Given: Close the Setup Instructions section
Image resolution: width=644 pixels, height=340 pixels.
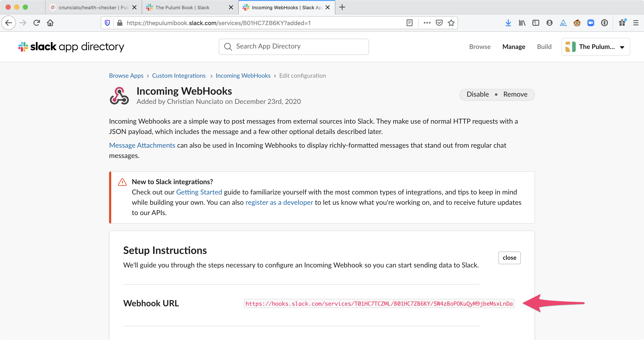Looking at the screenshot, I should pyautogui.click(x=509, y=258).
